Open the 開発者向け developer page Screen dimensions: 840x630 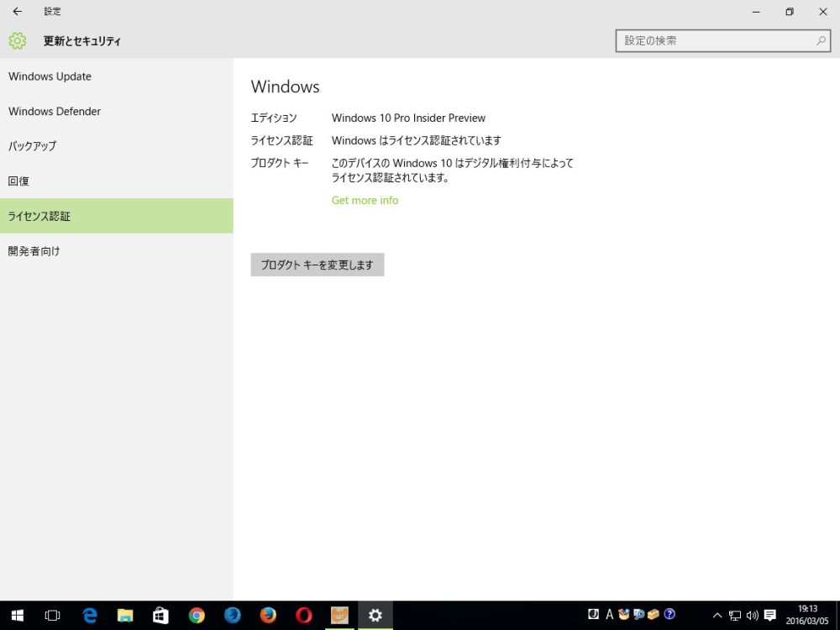(34, 251)
